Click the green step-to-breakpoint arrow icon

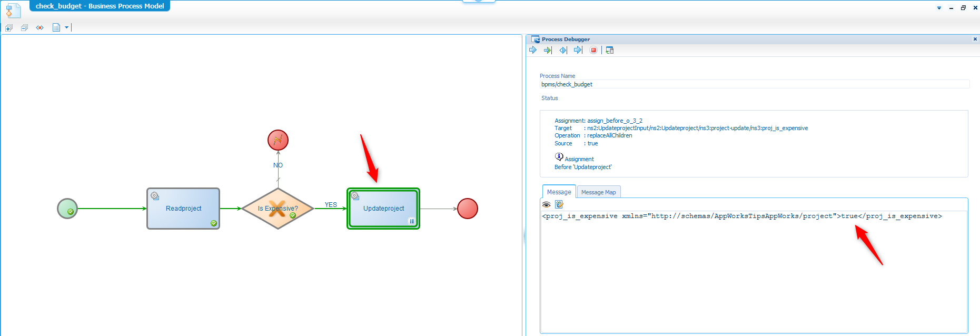(548, 50)
